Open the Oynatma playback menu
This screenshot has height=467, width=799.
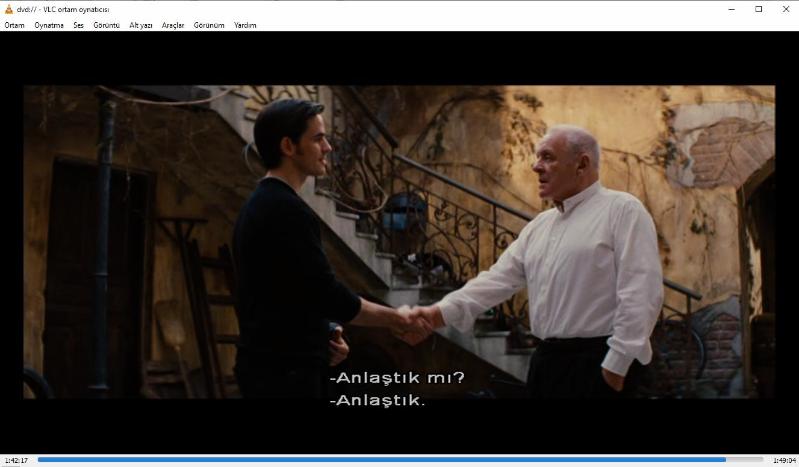coord(49,25)
